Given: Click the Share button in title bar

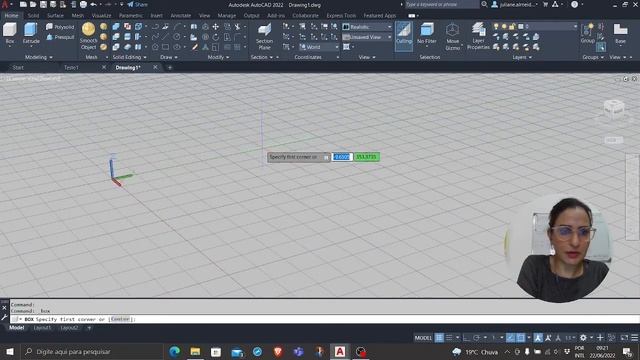Looking at the screenshot, I should click(x=138, y=4).
